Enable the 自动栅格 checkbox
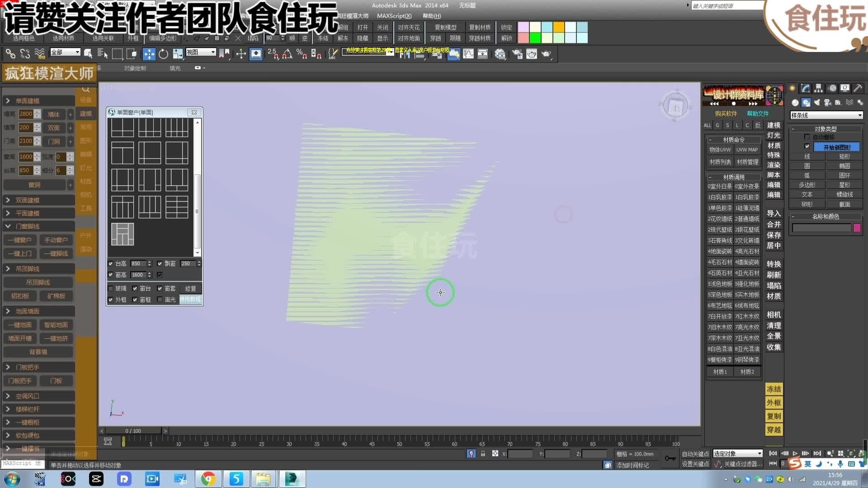This screenshot has height=488, width=868. (x=807, y=137)
